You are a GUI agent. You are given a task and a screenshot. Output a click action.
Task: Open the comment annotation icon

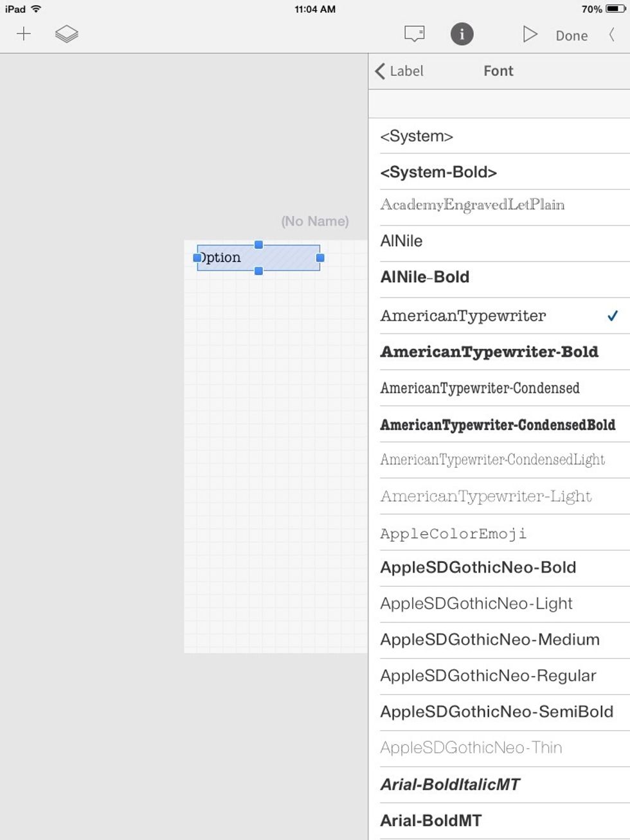point(413,33)
